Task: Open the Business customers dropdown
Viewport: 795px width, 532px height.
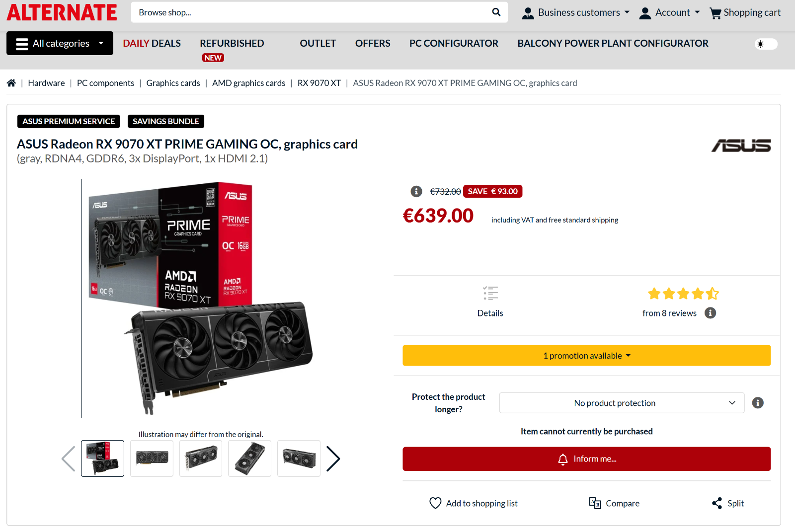Action: [576, 12]
